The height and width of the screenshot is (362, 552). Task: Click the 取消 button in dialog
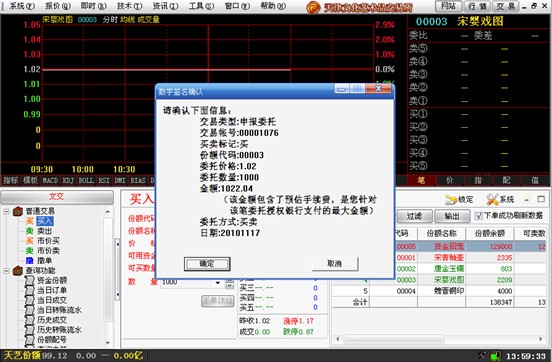335,264
